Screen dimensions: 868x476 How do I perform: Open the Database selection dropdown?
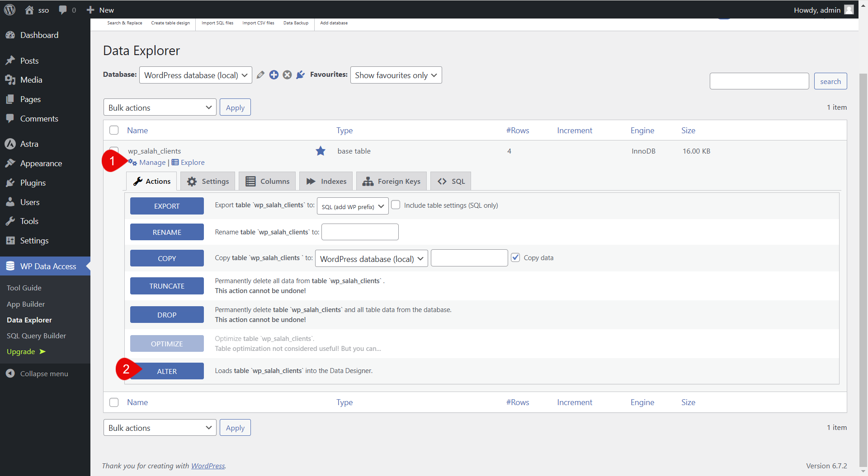click(195, 75)
